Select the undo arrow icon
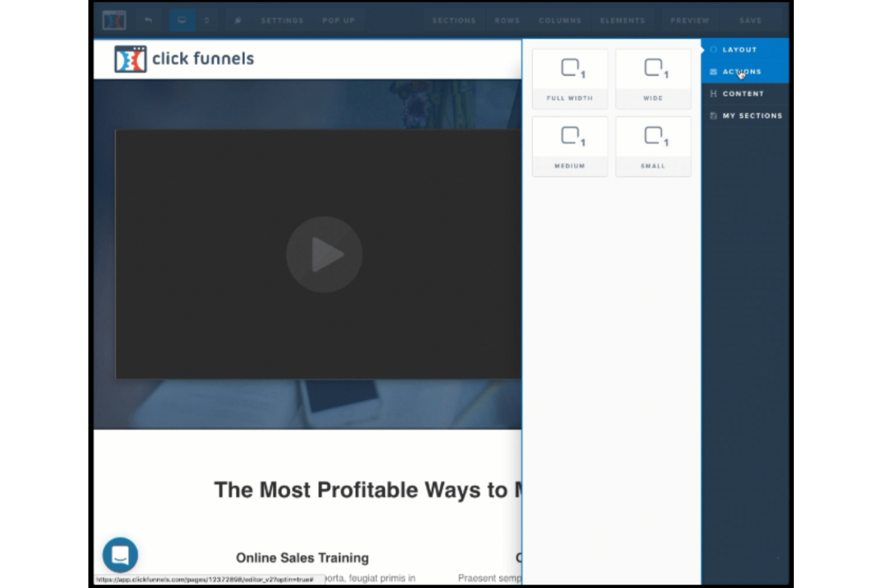Viewport: 882px width, 588px height. [x=148, y=20]
